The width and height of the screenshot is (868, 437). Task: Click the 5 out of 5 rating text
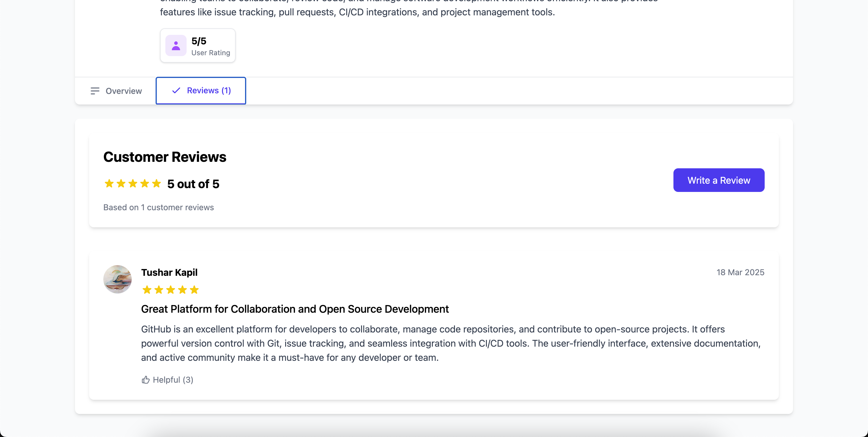tap(193, 184)
